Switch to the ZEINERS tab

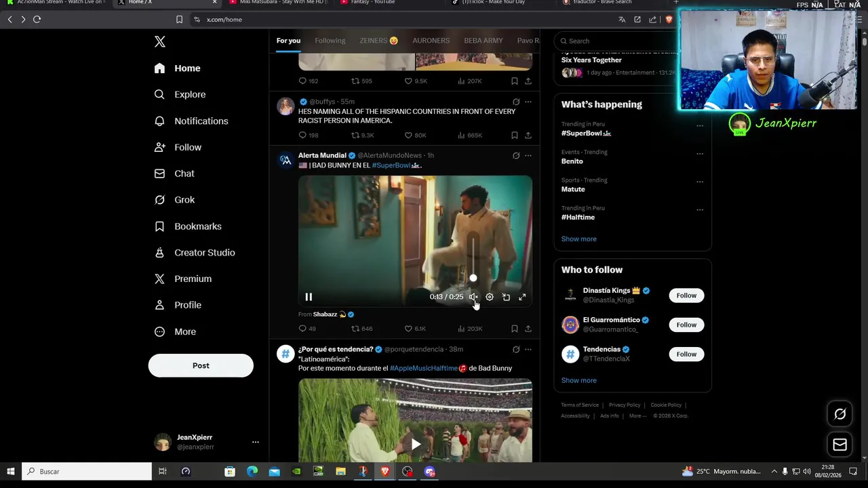point(379,41)
